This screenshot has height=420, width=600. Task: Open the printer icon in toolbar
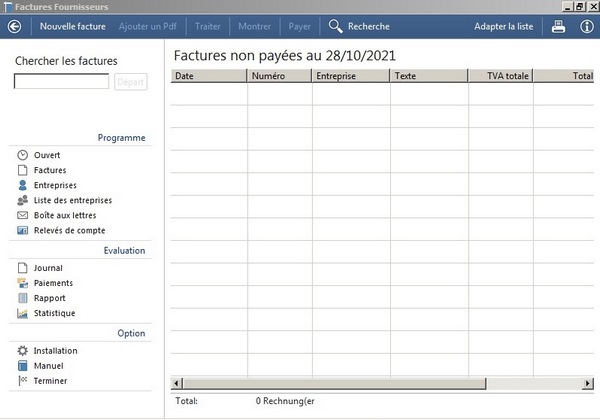point(558,26)
